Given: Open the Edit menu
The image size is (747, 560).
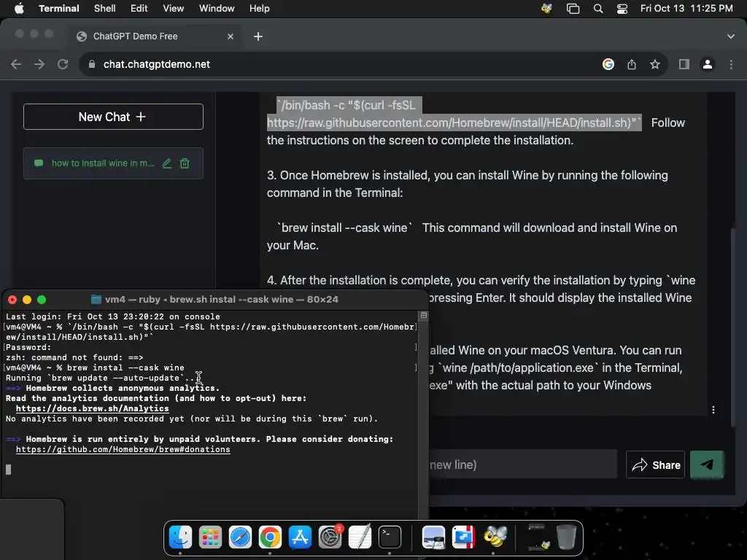Looking at the screenshot, I should pyautogui.click(x=139, y=8).
